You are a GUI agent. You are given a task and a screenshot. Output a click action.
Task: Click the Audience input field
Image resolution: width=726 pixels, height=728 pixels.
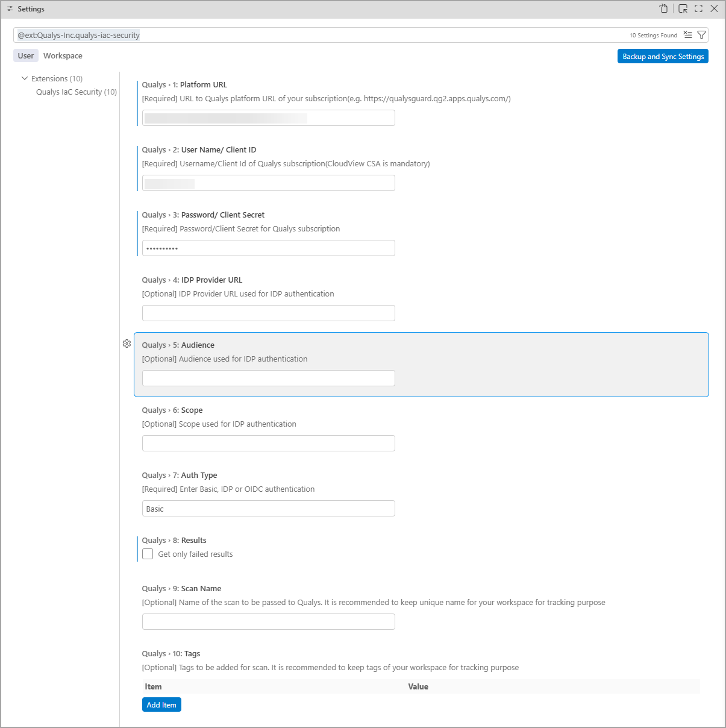269,378
